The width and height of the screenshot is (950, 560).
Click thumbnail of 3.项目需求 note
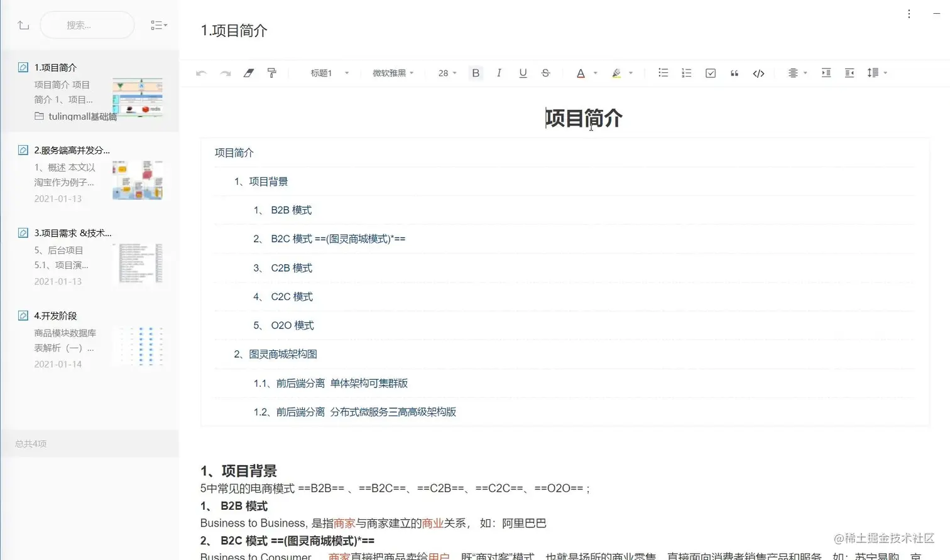click(x=138, y=263)
